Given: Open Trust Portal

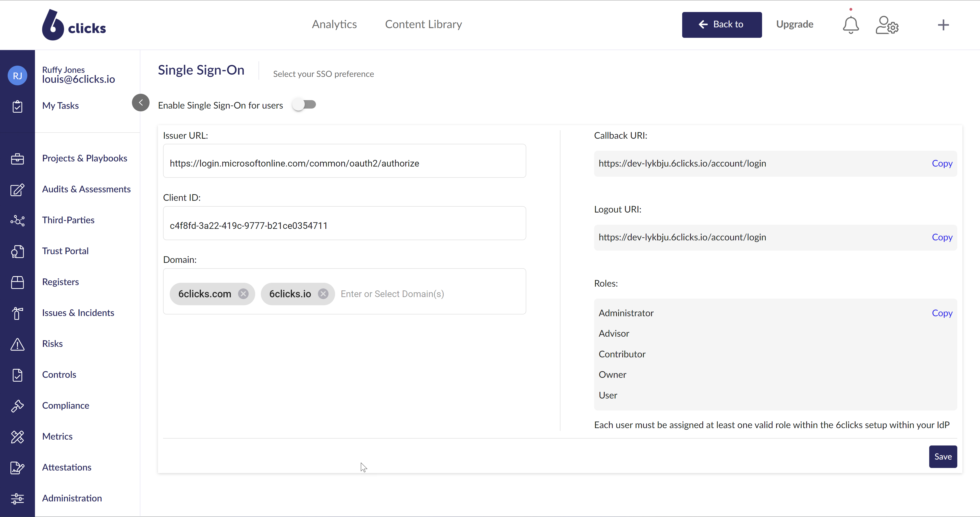Looking at the screenshot, I should [65, 251].
